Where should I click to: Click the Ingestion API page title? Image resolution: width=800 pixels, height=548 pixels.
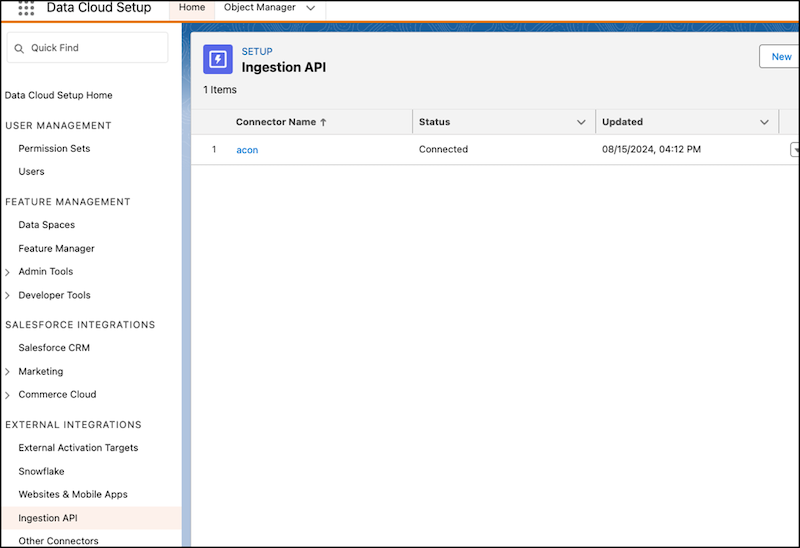coord(284,67)
